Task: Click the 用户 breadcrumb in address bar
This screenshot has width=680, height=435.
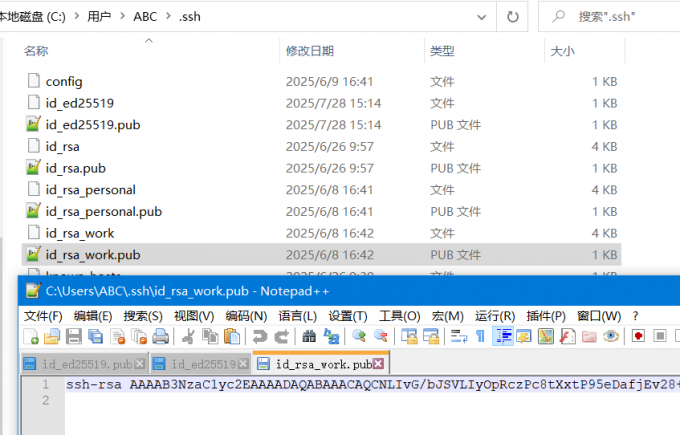Action: (99, 16)
